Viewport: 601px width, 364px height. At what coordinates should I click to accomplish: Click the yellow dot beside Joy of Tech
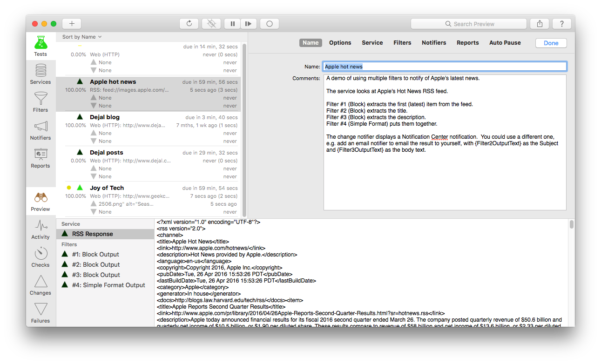pyautogui.click(x=69, y=188)
